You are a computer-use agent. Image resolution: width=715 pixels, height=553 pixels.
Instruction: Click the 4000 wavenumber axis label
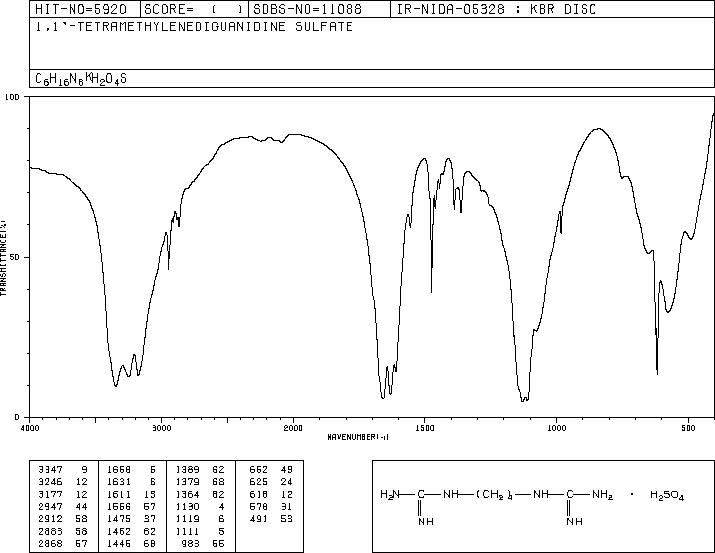(30, 428)
